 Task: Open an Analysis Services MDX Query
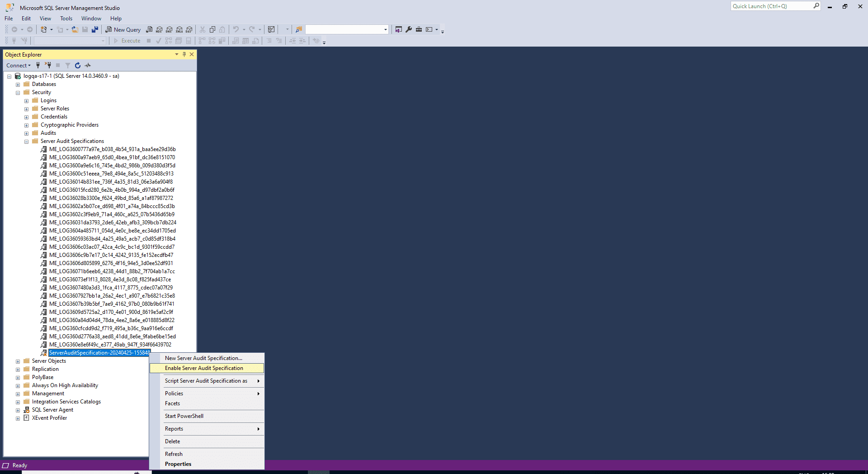(159, 29)
